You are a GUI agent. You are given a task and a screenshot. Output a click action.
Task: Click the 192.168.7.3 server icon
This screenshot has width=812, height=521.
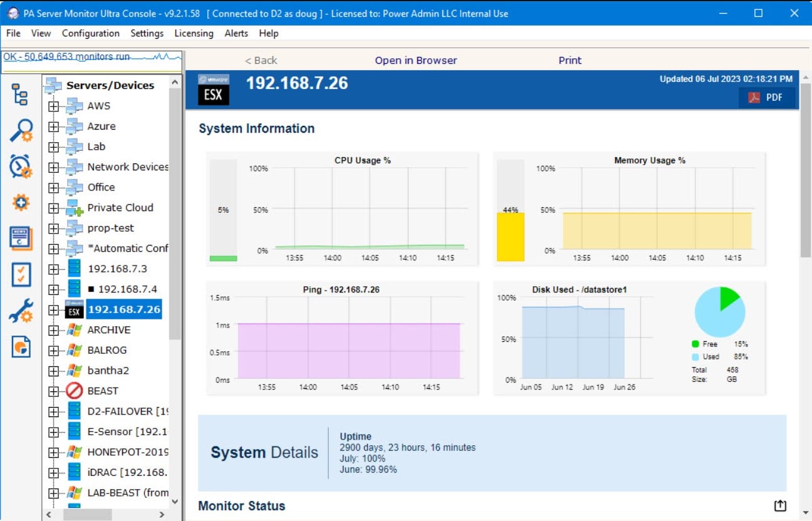(x=75, y=269)
